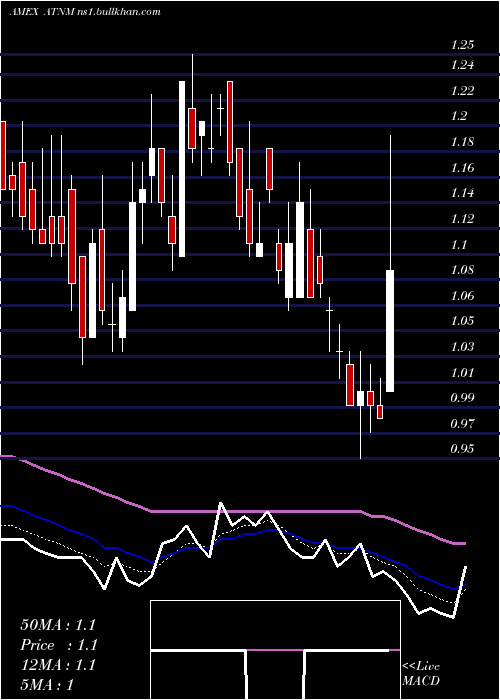Click the 12MA : 1.1 readout
The height and width of the screenshot is (700, 500).
tap(58, 665)
